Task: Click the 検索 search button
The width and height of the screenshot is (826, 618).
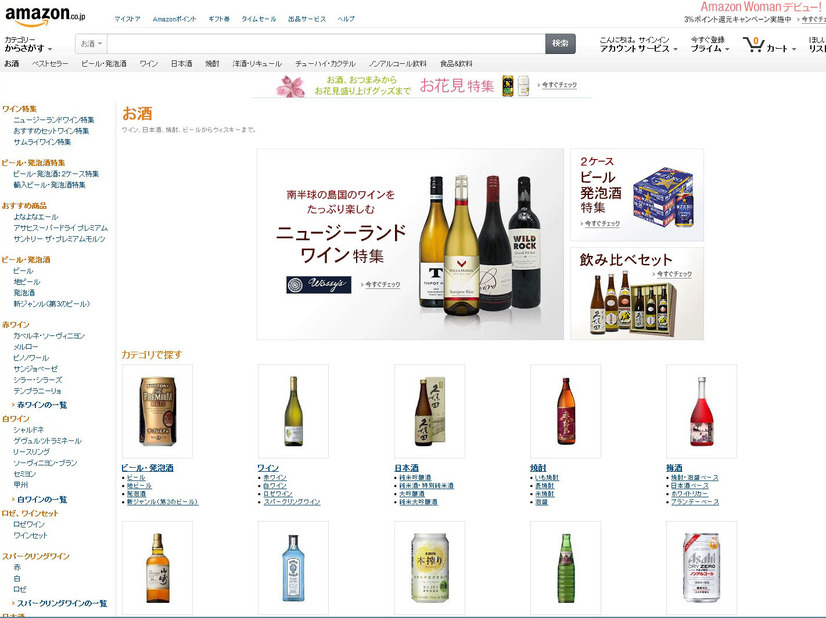Action: [560, 44]
